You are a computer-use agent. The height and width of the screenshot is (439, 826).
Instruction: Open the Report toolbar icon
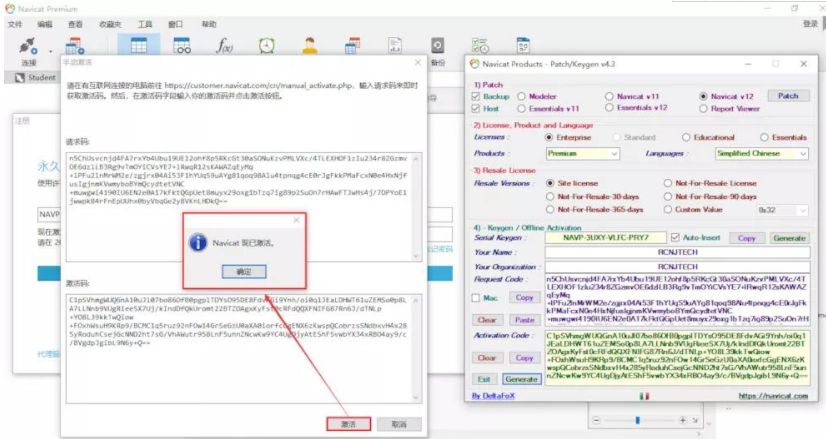(x=395, y=46)
